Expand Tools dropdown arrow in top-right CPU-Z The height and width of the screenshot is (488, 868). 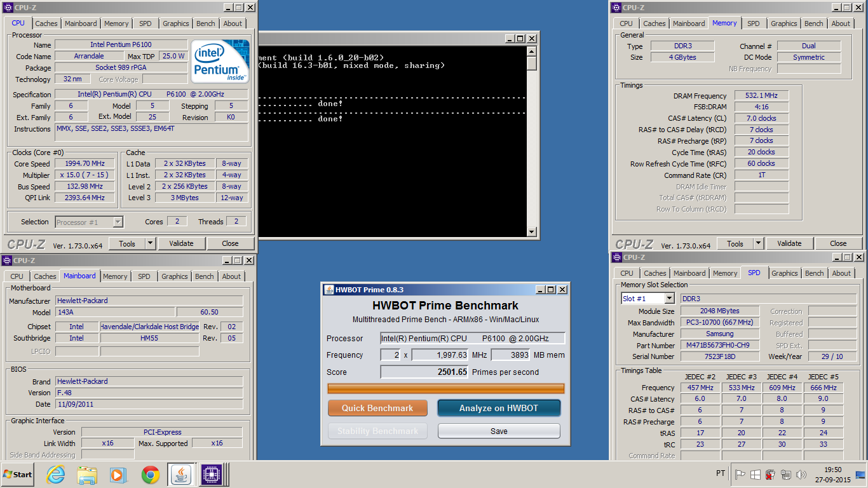click(758, 243)
